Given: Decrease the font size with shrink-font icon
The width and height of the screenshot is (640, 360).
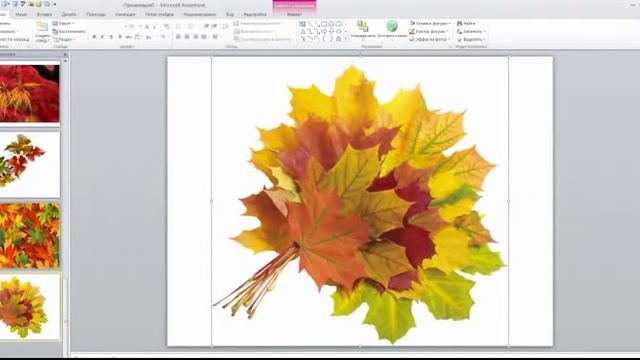Looking at the screenshot, I should click(x=154, y=27).
